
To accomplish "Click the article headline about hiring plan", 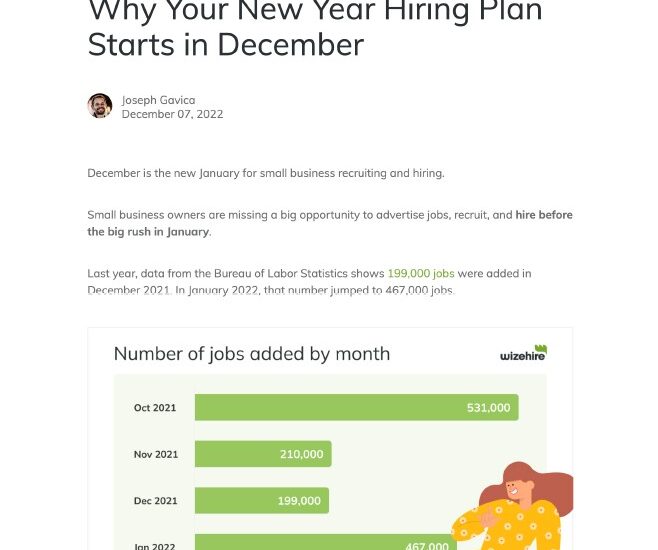I will (x=315, y=27).
